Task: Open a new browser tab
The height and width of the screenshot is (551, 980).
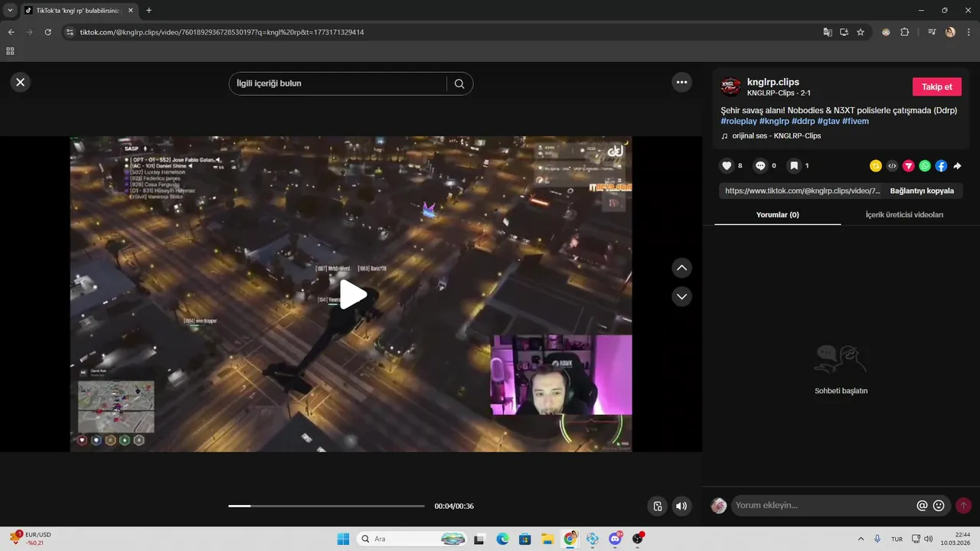Action: pyautogui.click(x=149, y=11)
